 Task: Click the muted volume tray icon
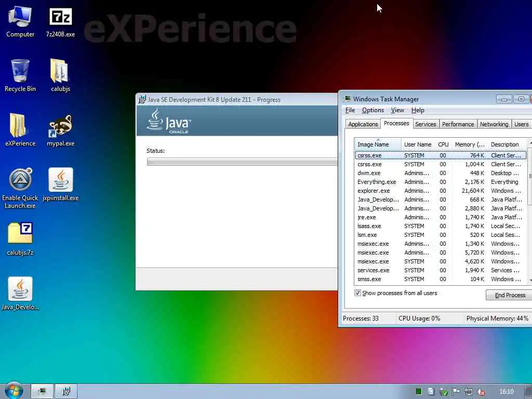point(481,392)
